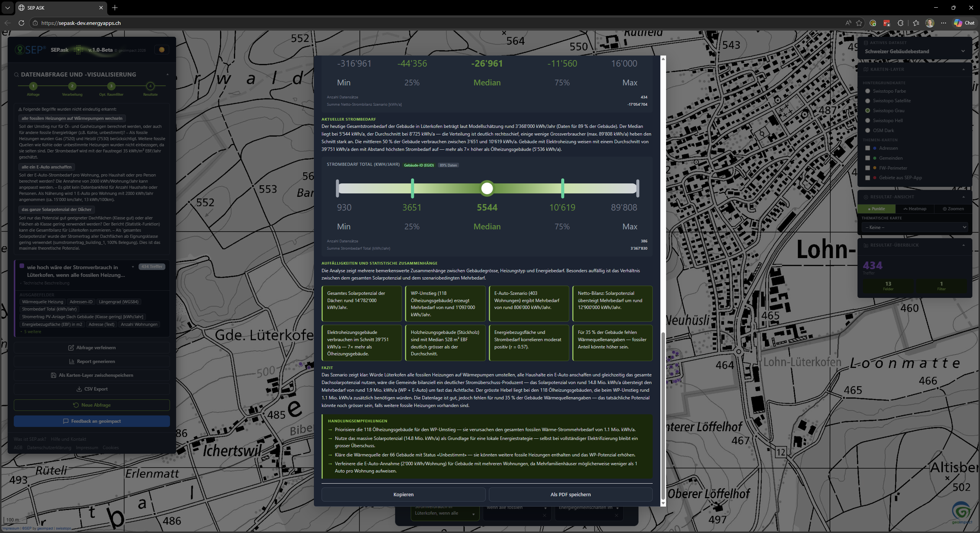Viewport: 980px width, 533px height.
Task: Expand the query card dropdown arrow
Action: coord(133,267)
